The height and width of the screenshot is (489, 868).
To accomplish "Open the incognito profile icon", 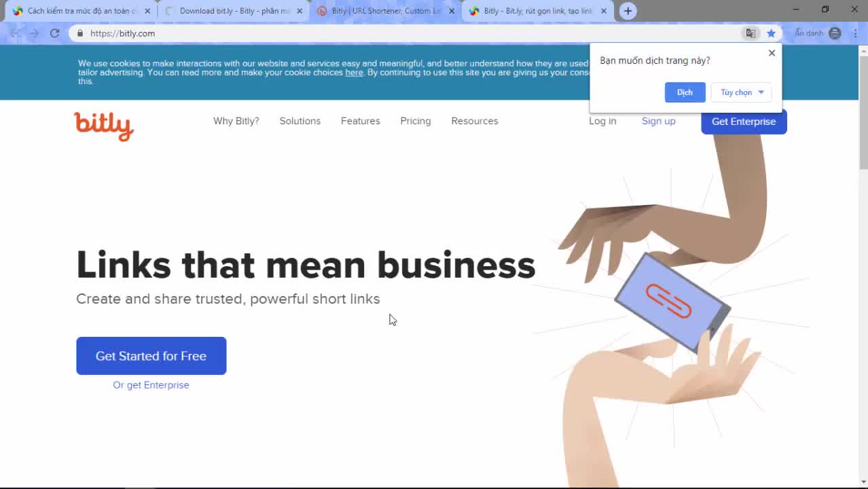I will point(835,33).
